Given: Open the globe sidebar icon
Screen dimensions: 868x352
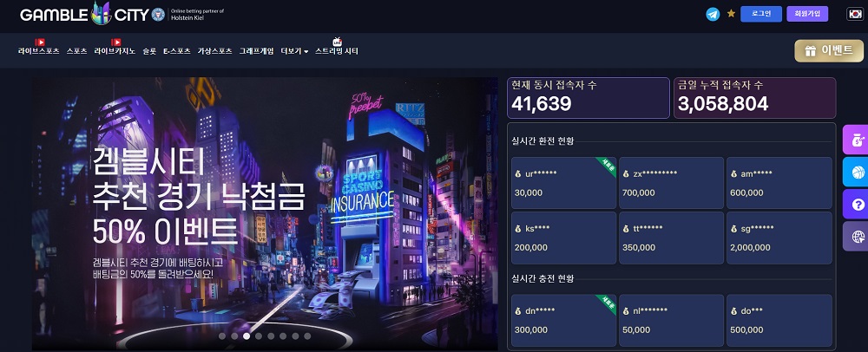Looking at the screenshot, I should [857, 237].
